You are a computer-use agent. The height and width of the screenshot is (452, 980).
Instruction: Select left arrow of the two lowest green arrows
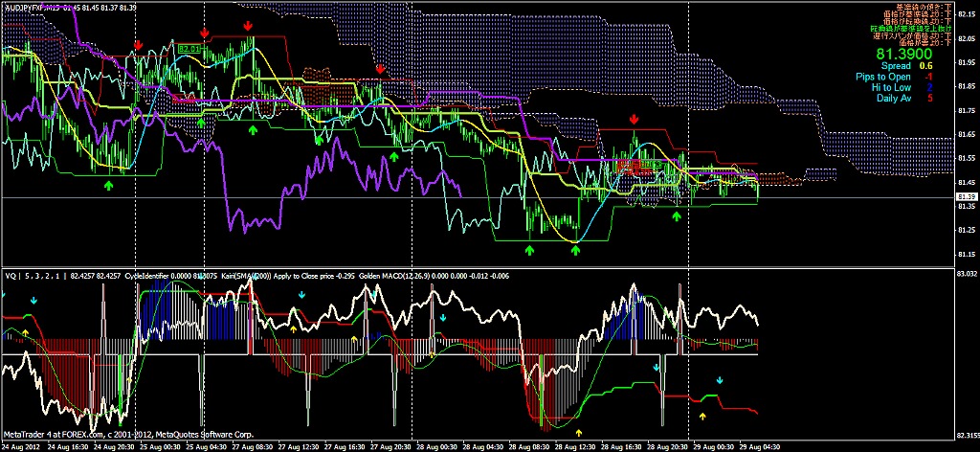click(x=530, y=250)
